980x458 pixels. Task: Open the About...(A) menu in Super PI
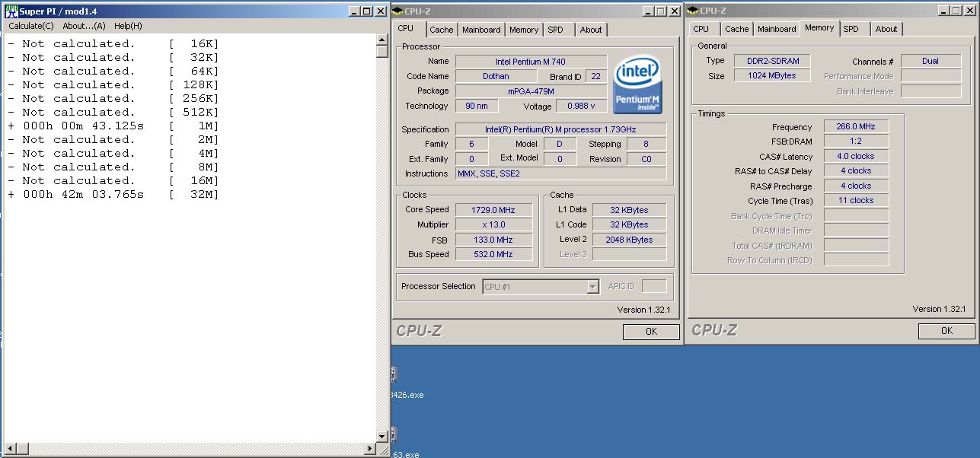pos(84,26)
